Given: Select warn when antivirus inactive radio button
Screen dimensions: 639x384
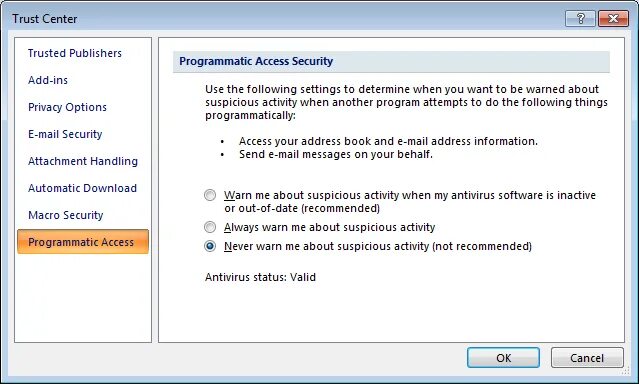Looking at the screenshot, I should point(210,195).
